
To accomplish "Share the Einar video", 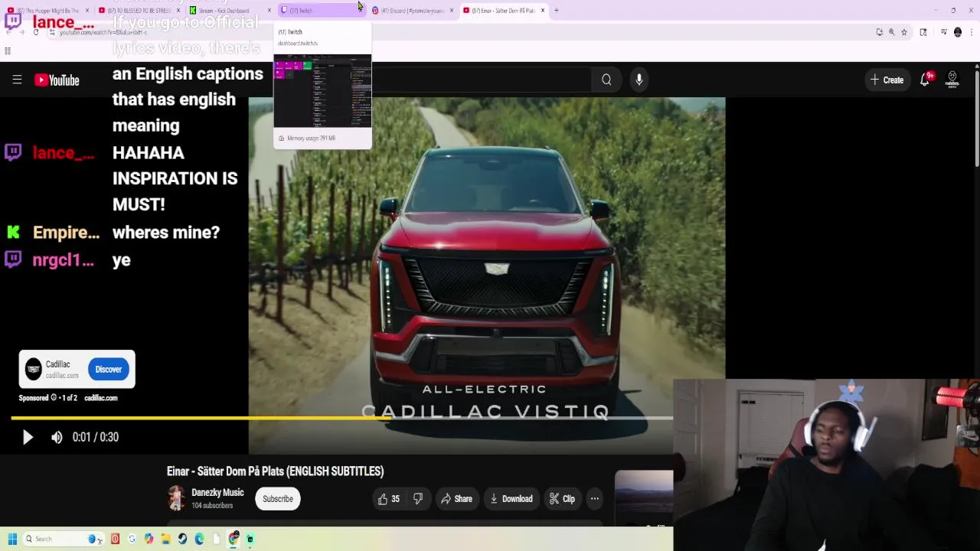I will pyautogui.click(x=456, y=499).
